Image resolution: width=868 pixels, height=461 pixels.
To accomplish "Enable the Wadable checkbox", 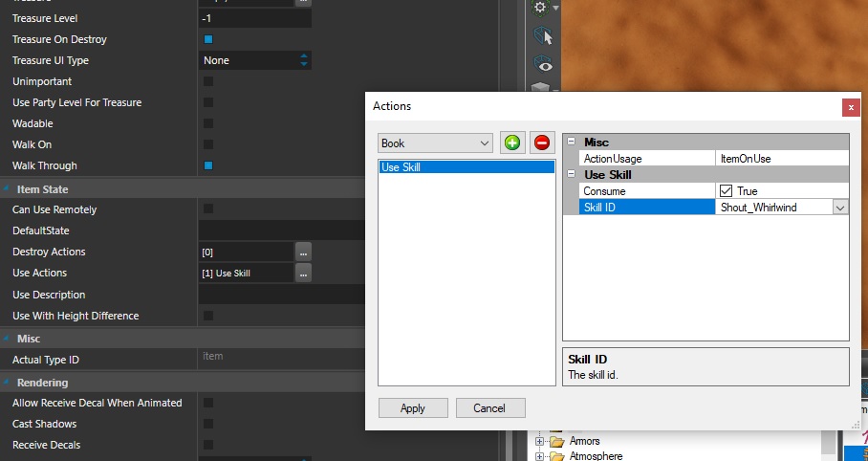I will click(x=208, y=123).
